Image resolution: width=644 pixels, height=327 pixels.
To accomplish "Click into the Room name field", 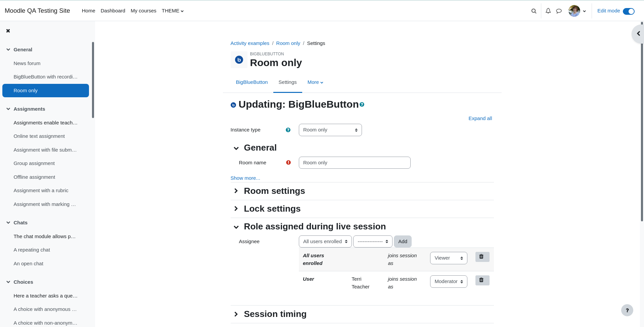I will (x=354, y=163).
